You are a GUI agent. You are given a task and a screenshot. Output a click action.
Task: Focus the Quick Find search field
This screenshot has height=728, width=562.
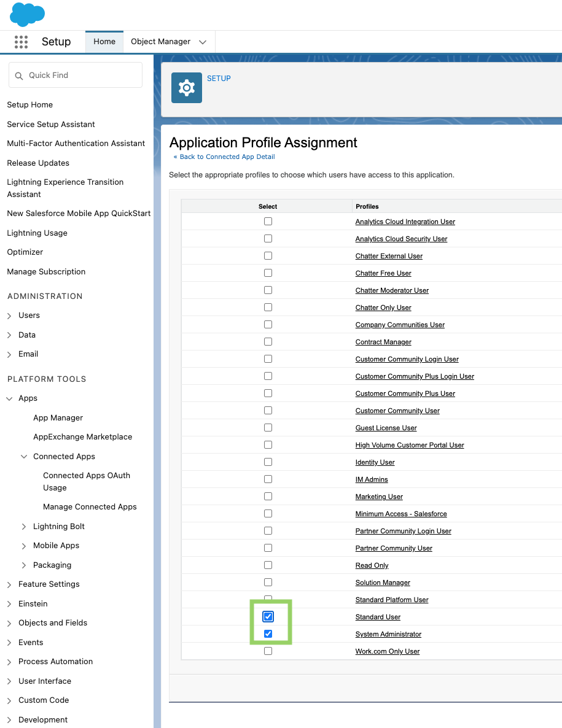click(x=76, y=76)
